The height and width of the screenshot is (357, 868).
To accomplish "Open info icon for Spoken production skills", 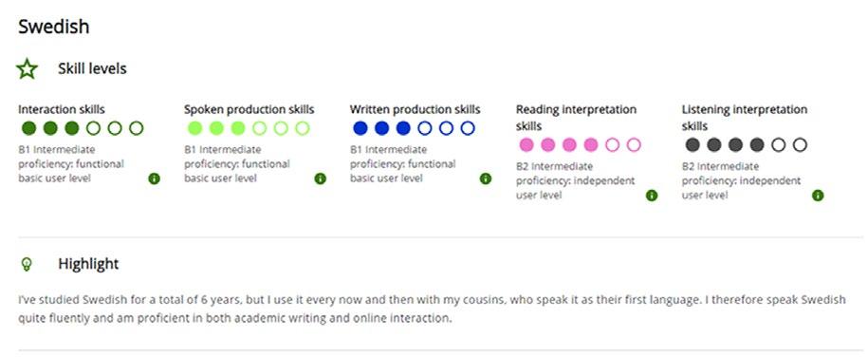I will (x=320, y=178).
